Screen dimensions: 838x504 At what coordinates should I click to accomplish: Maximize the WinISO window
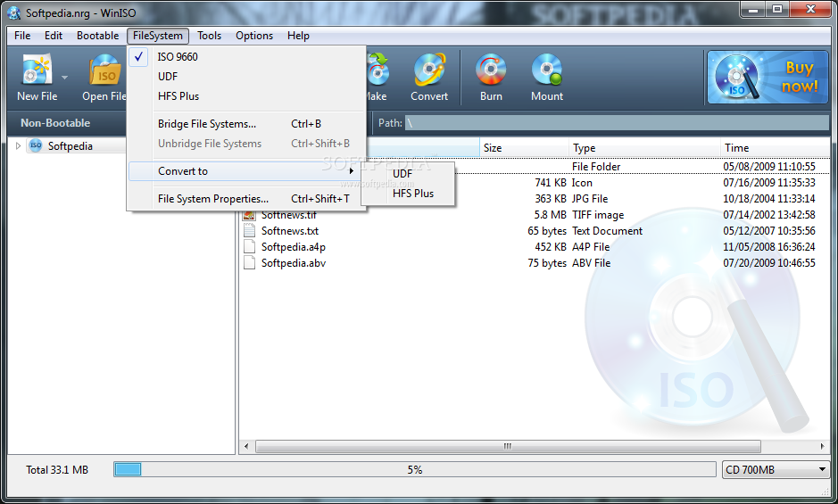(777, 9)
